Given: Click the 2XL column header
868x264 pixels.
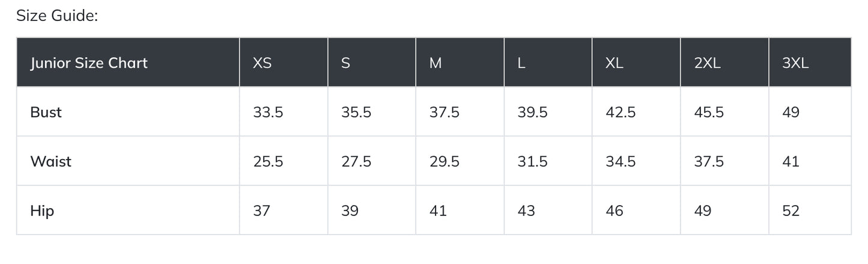Looking at the screenshot, I should point(707,63).
